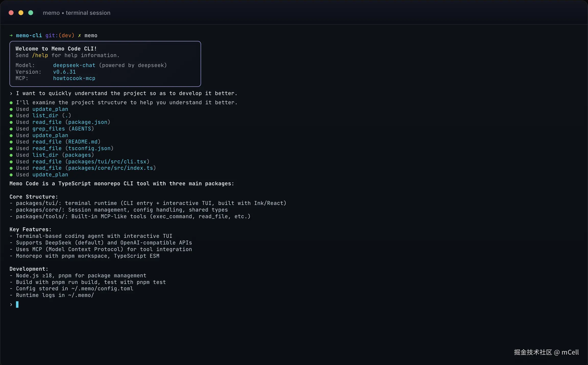Click the red close window dot

pos(11,13)
